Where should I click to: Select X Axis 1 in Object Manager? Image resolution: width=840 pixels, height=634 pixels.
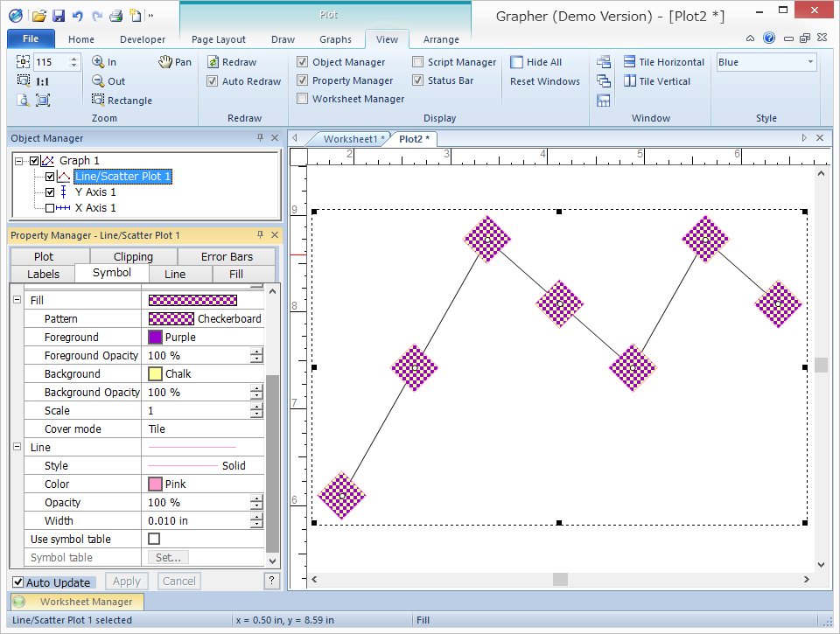(x=94, y=208)
